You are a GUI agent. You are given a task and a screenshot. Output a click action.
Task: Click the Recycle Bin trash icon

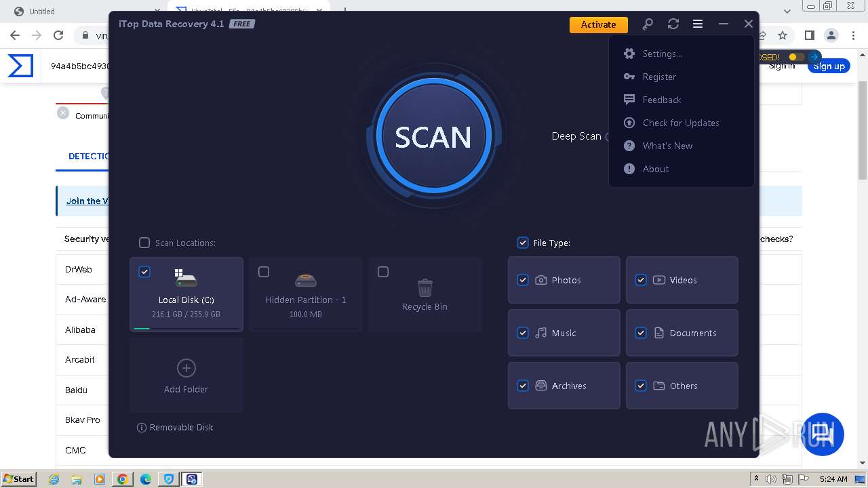tap(425, 287)
